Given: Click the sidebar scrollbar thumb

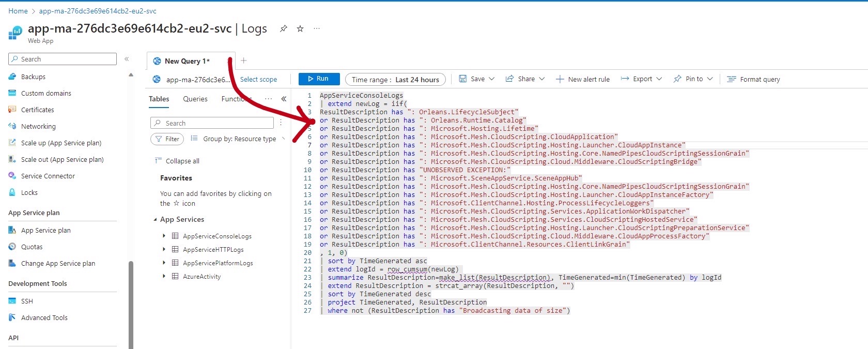Looking at the screenshot, I should click(x=131, y=305).
